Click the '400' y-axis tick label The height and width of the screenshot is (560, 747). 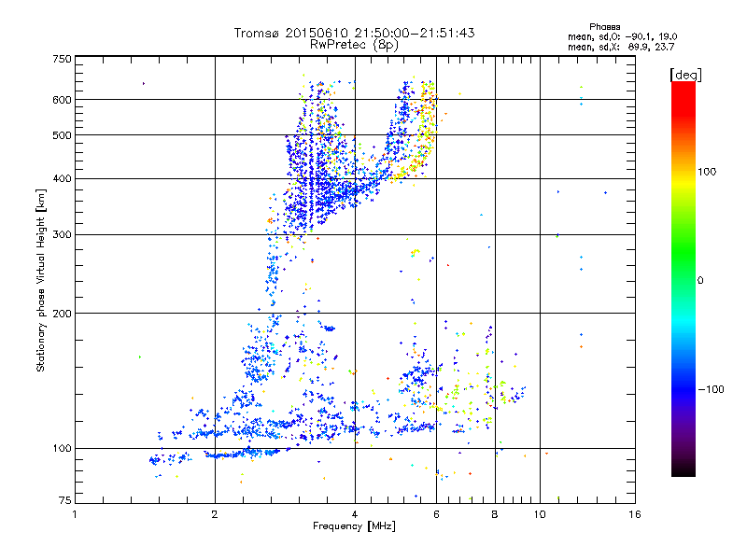[62, 179]
